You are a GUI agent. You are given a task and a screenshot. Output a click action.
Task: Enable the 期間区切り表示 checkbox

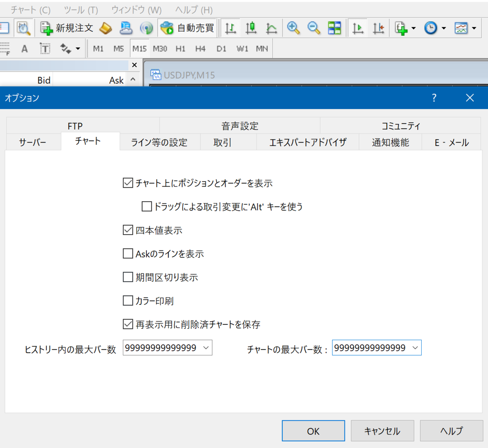(128, 277)
